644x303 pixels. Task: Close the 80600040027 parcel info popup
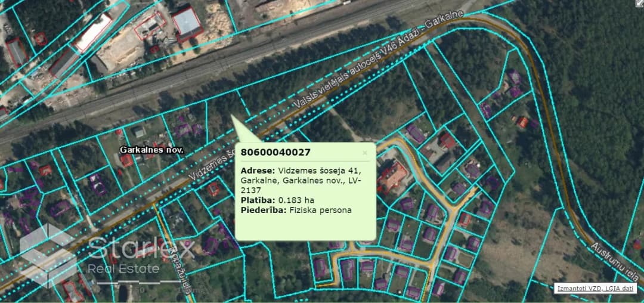pos(365,153)
